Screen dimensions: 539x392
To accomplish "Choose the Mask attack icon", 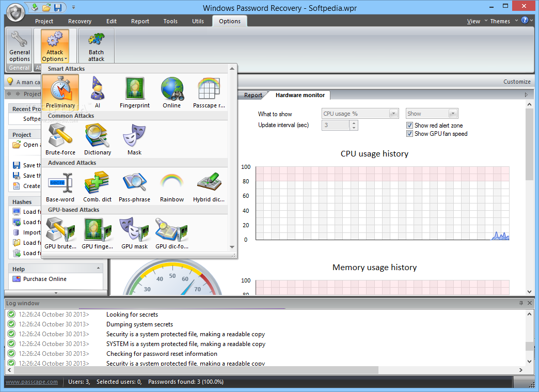I will [134, 139].
